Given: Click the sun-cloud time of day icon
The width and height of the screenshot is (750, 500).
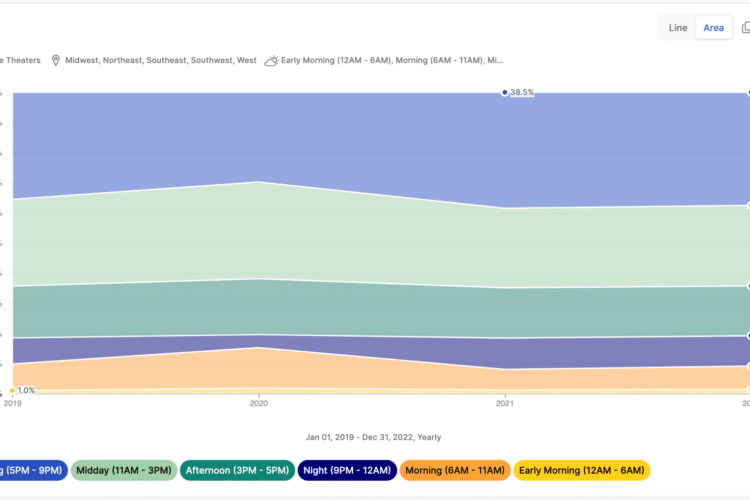Looking at the screenshot, I should tap(271, 60).
